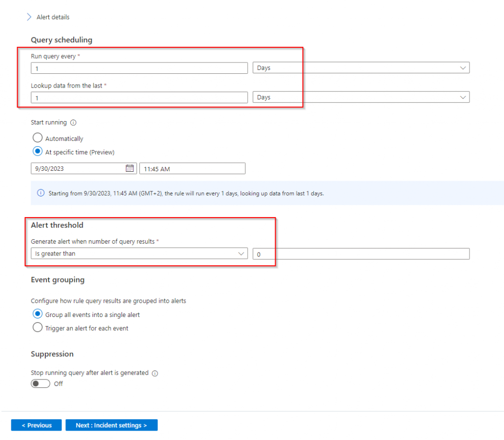Screen dimensions: 504x440
Task: Select Trigger an alert for each event
Action: coord(37,328)
